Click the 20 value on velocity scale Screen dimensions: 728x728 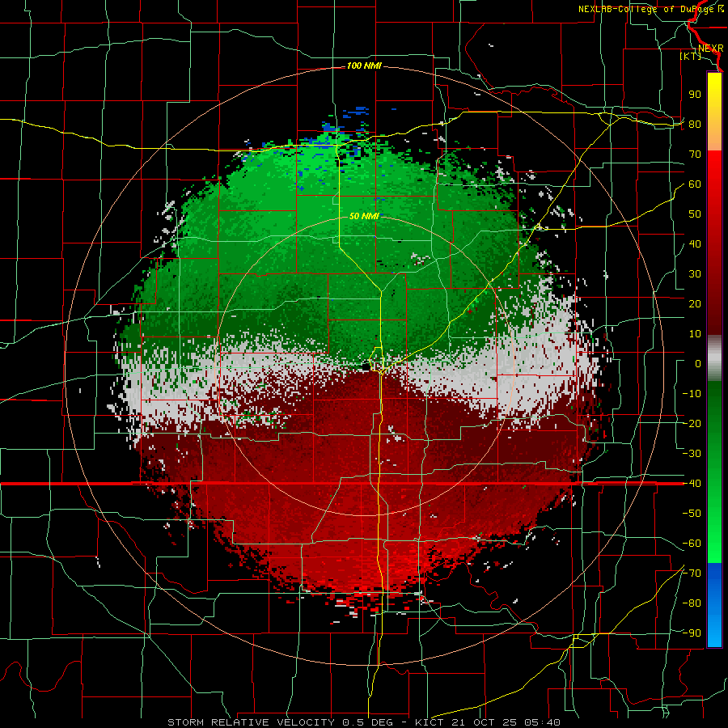(695, 304)
